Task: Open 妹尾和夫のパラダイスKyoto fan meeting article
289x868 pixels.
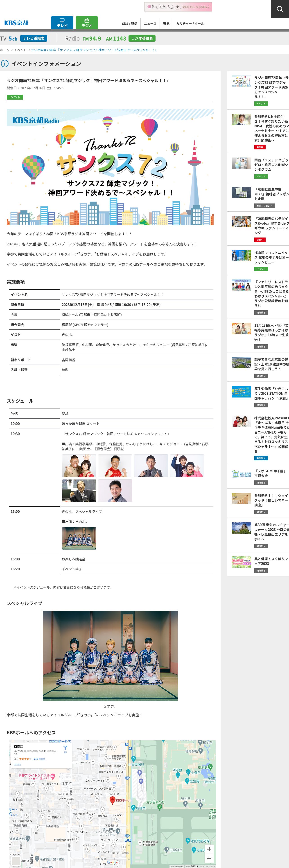Action: [x=258, y=229]
